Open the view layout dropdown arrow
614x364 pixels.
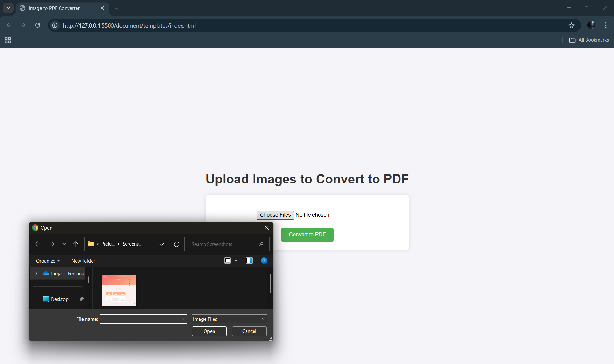pyautogui.click(x=236, y=260)
